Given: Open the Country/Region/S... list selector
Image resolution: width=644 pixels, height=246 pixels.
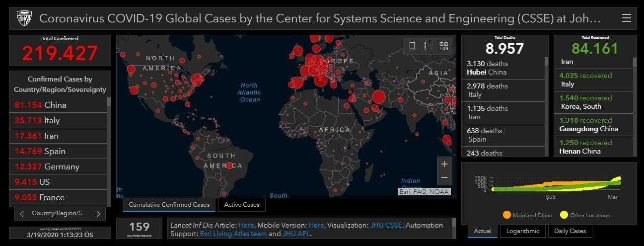Looking at the screenshot, I should [x=60, y=213].
